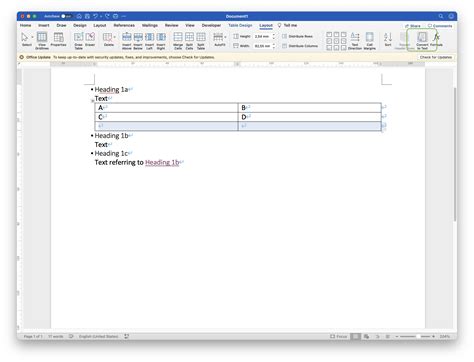Open Cell Margins
The height and width of the screenshot is (362, 474).
coord(369,41)
